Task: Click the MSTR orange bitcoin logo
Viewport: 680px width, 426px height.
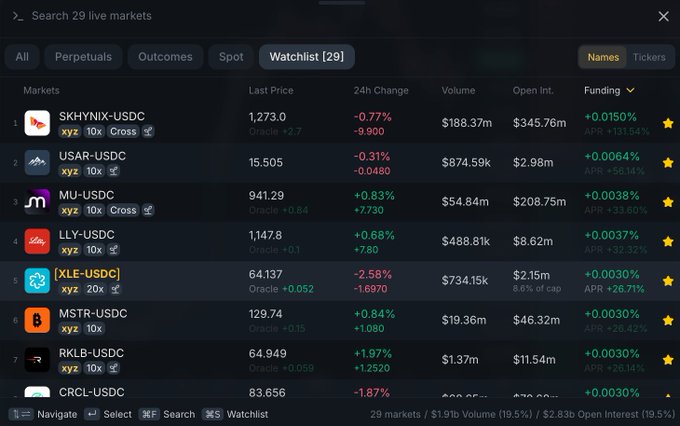Action: pyautogui.click(x=37, y=320)
